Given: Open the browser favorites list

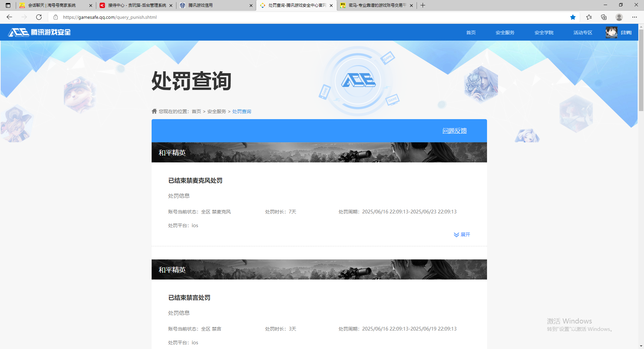Looking at the screenshot, I should click(x=589, y=17).
